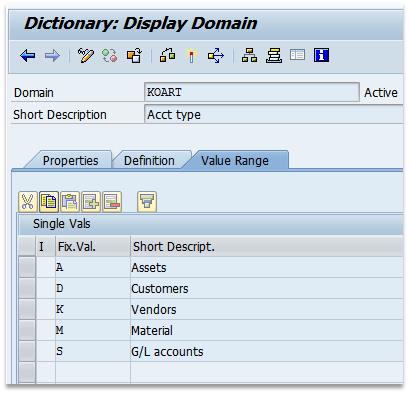This screenshot has height=394, width=409.
Task: Open the Properties tab
Action: (70, 161)
